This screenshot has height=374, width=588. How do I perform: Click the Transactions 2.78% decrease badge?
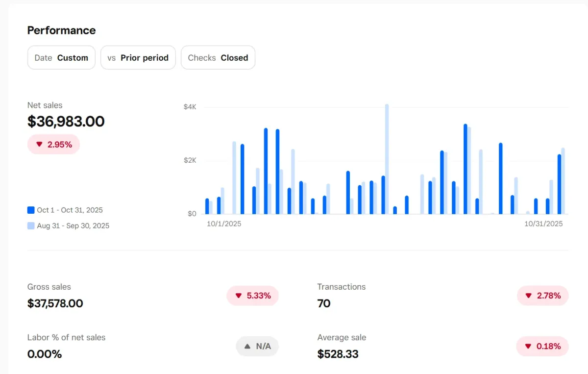[x=543, y=296]
